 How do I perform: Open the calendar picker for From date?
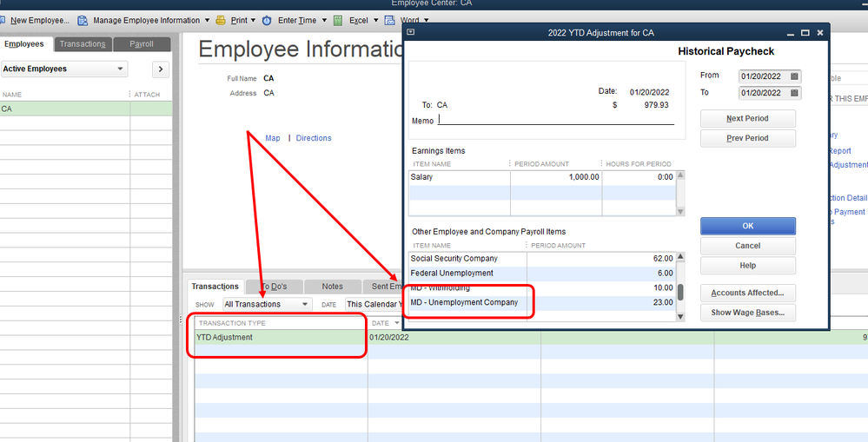coord(795,76)
